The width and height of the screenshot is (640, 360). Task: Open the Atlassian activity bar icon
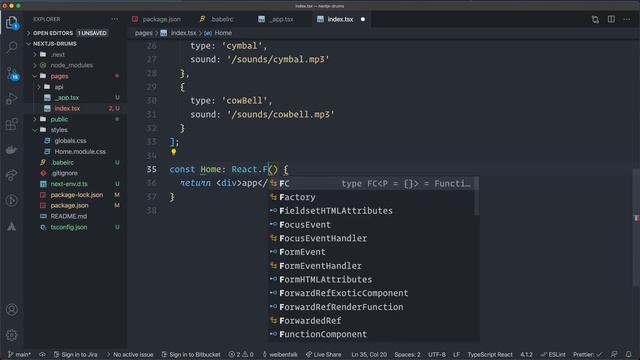pos(12,226)
